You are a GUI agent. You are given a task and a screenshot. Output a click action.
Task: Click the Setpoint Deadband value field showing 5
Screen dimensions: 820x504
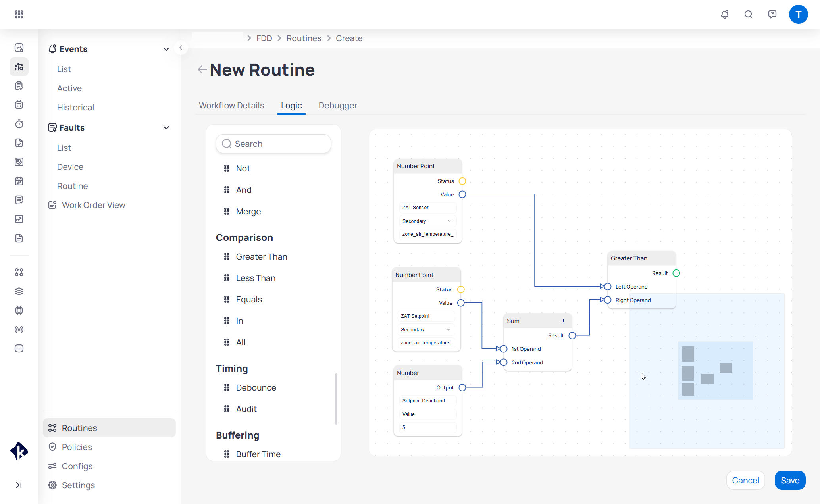pyautogui.click(x=427, y=427)
